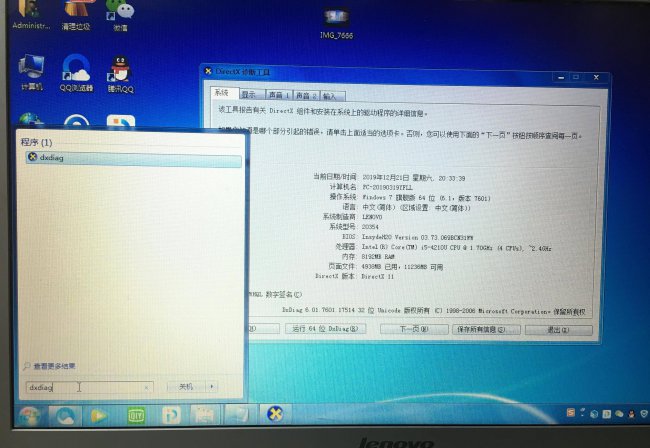Switch to the 系统 tab
The width and height of the screenshot is (650, 448).
coord(224,93)
